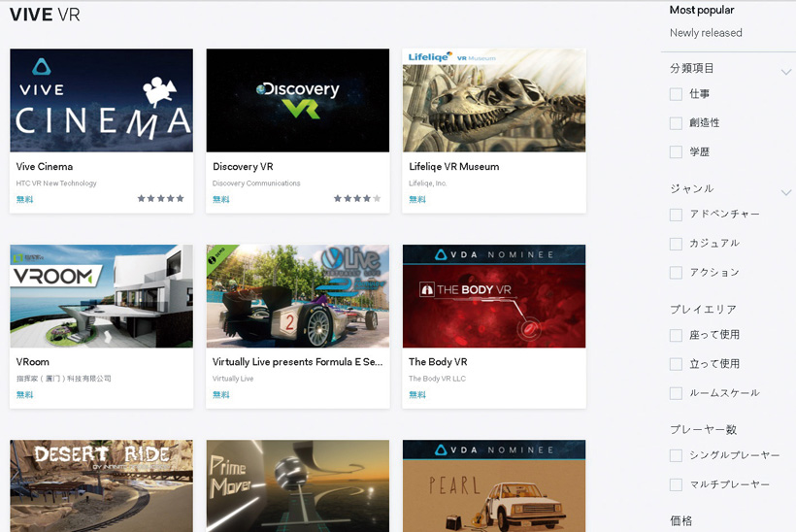Collapse the ジャンル section chevron
This screenshot has width=796, height=532.
(786, 192)
